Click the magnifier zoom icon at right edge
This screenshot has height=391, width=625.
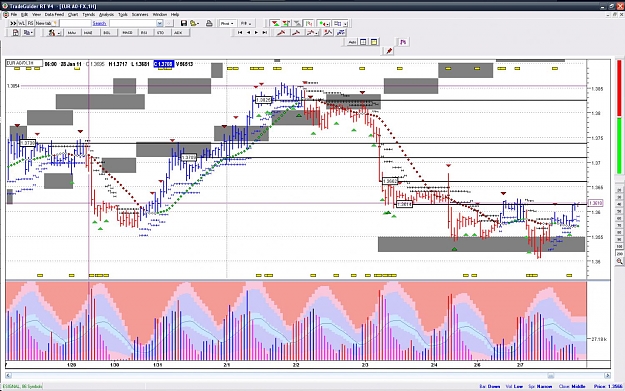pos(619,261)
